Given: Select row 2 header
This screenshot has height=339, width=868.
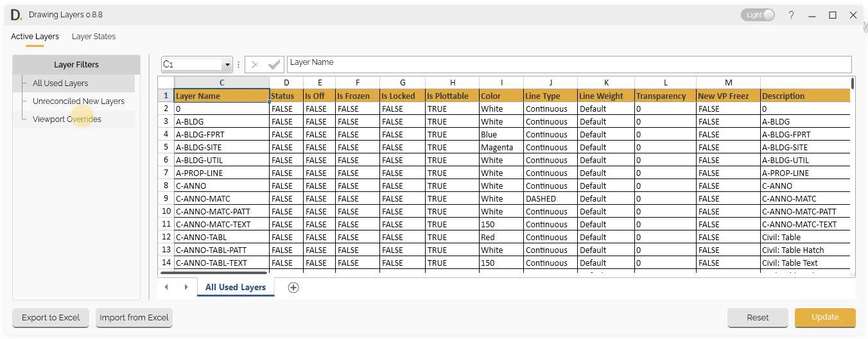Looking at the screenshot, I should (x=166, y=109).
